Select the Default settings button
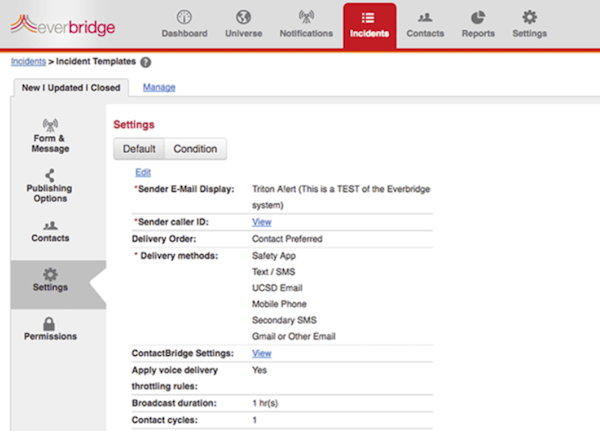This screenshot has width=600, height=431. [x=139, y=149]
